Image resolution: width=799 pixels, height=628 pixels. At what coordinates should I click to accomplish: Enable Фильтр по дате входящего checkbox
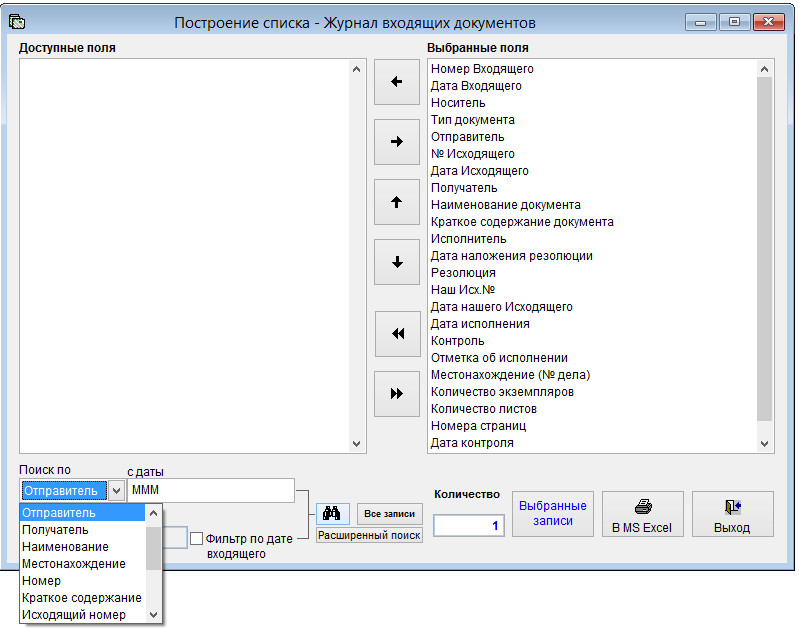(196, 538)
